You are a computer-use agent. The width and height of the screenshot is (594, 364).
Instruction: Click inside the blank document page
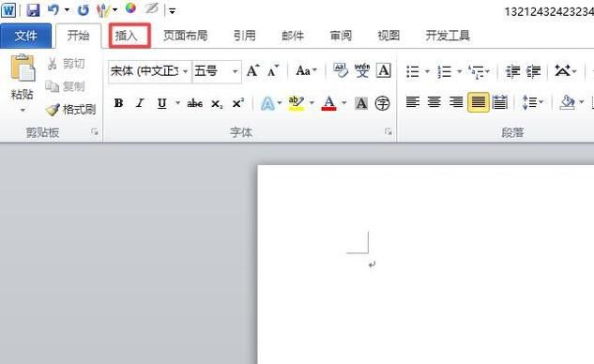[426, 265]
